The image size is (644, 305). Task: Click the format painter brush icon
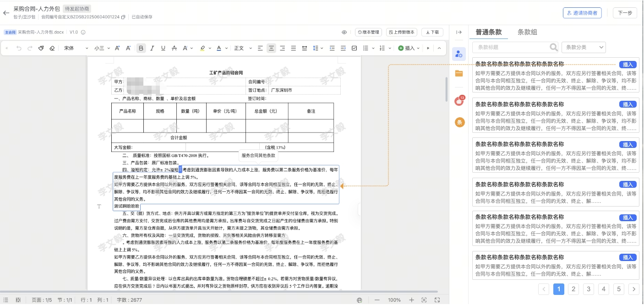coord(41,48)
